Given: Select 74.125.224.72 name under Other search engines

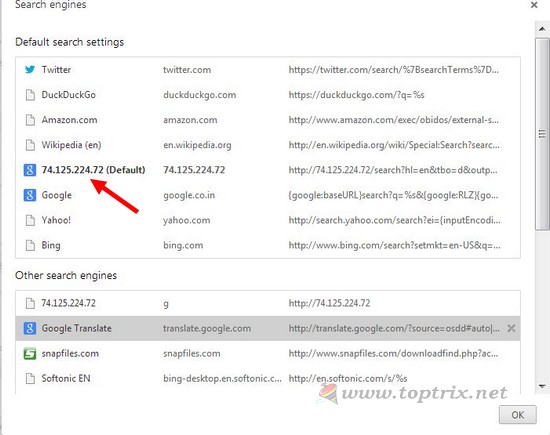Looking at the screenshot, I should tap(68, 303).
